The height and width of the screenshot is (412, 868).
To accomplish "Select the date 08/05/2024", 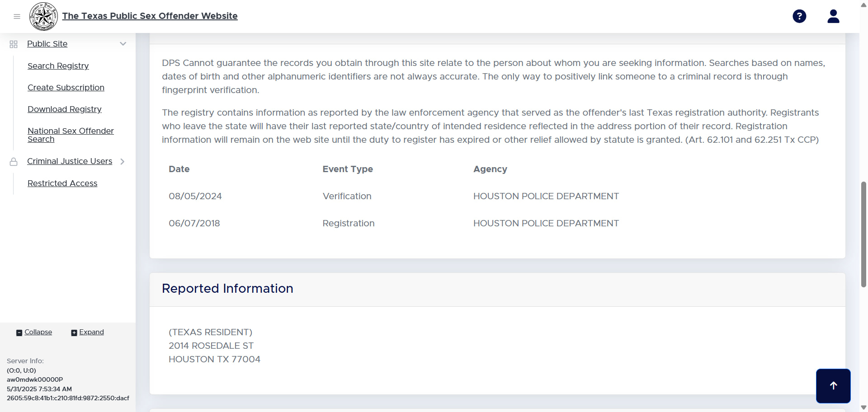I will 195,196.
